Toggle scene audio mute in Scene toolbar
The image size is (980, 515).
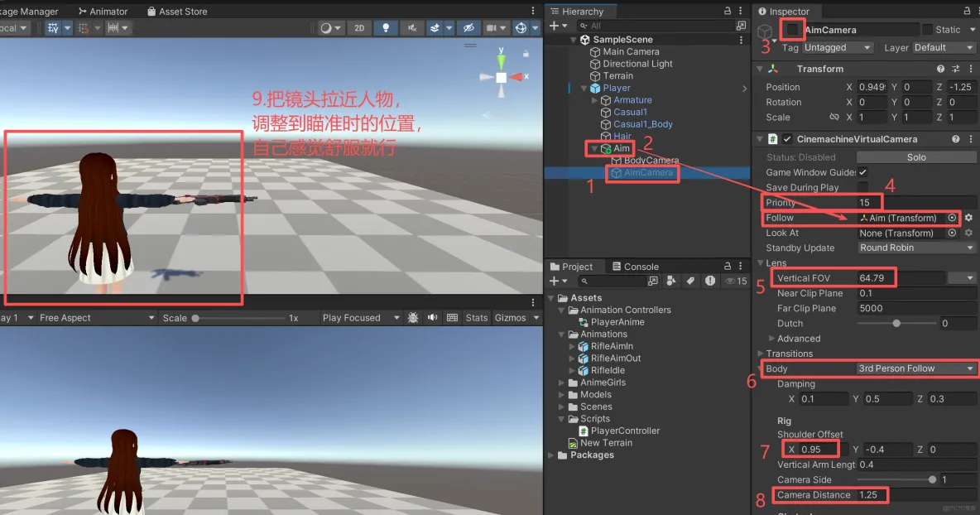tap(413, 27)
